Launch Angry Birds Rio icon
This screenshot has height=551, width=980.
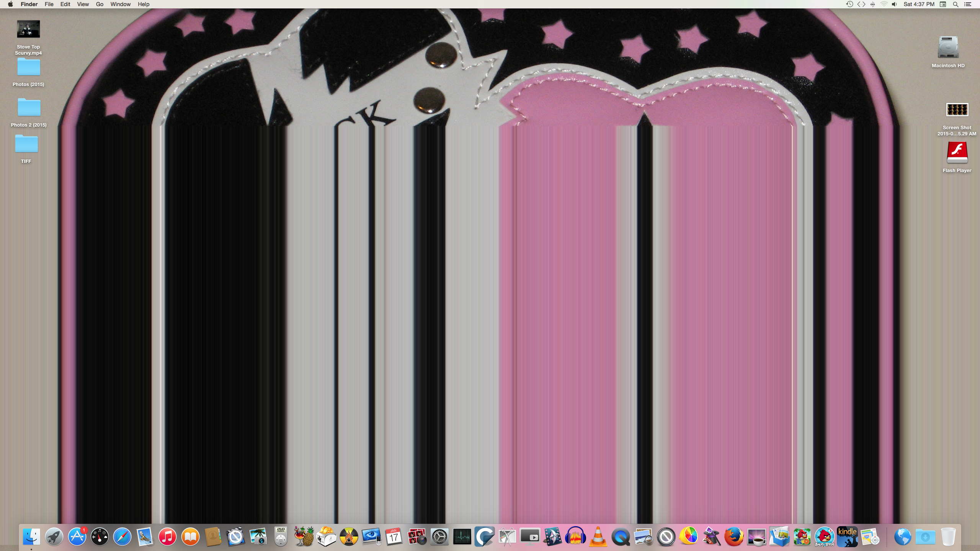(802, 536)
